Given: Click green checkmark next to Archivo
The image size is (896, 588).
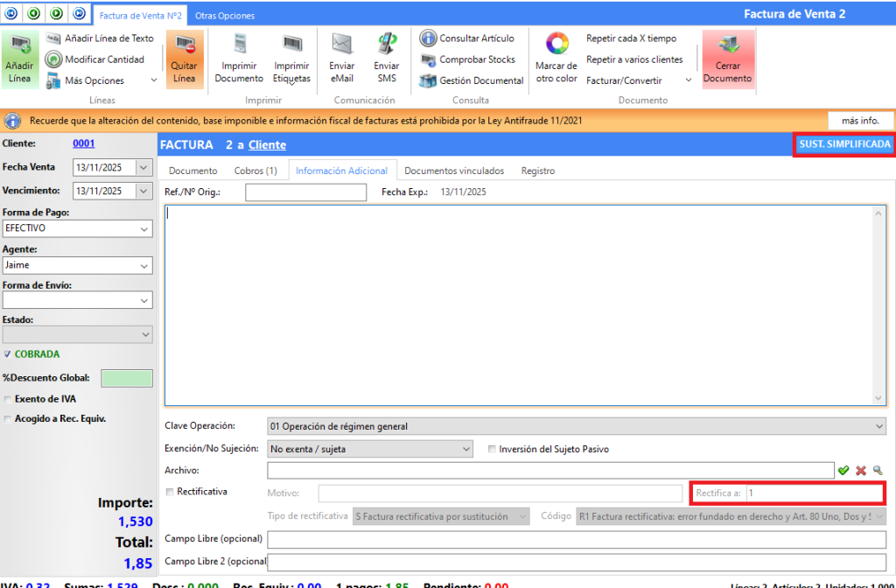Looking at the screenshot, I should tap(843, 471).
